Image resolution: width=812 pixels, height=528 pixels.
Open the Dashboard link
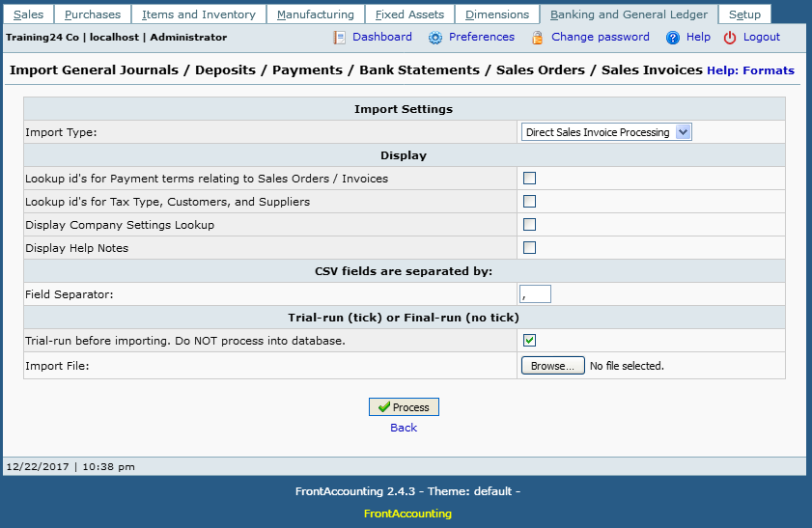[382, 37]
